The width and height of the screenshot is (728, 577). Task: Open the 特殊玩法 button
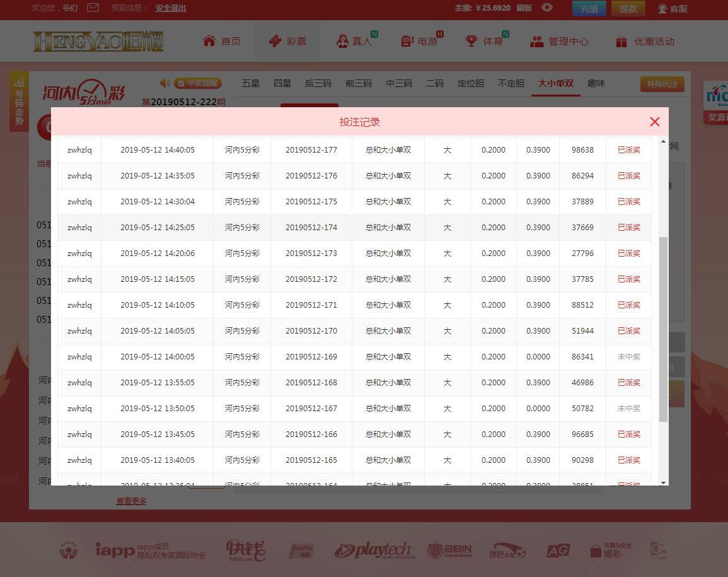click(x=662, y=85)
